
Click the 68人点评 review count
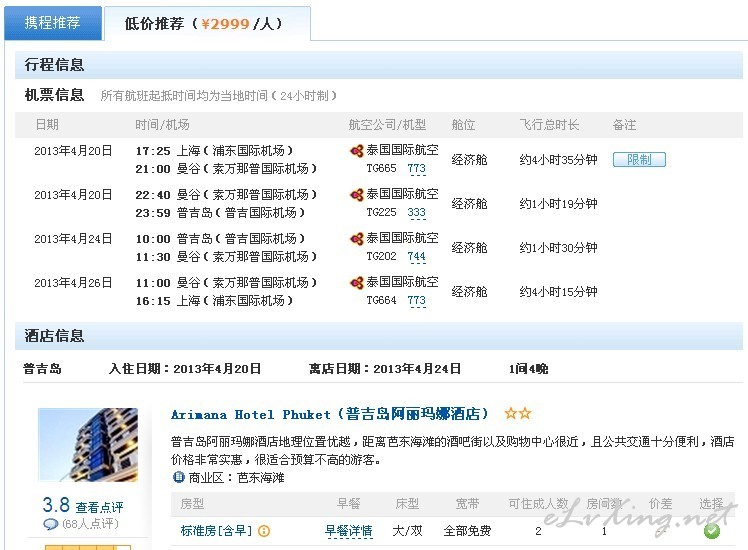[x=90, y=524]
